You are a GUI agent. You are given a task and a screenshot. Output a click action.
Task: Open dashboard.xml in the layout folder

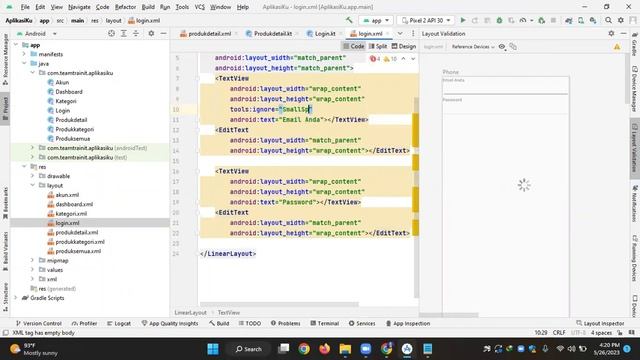click(x=74, y=204)
